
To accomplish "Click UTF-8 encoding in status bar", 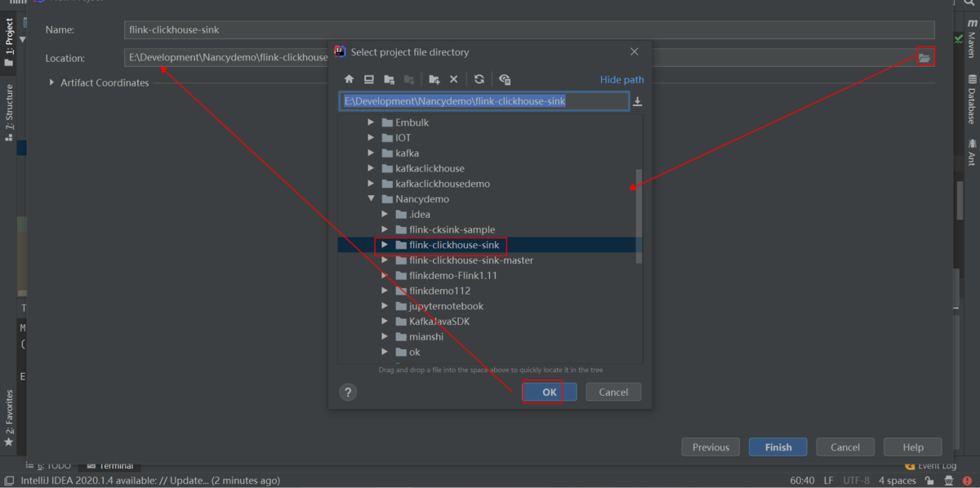I will tap(856, 481).
